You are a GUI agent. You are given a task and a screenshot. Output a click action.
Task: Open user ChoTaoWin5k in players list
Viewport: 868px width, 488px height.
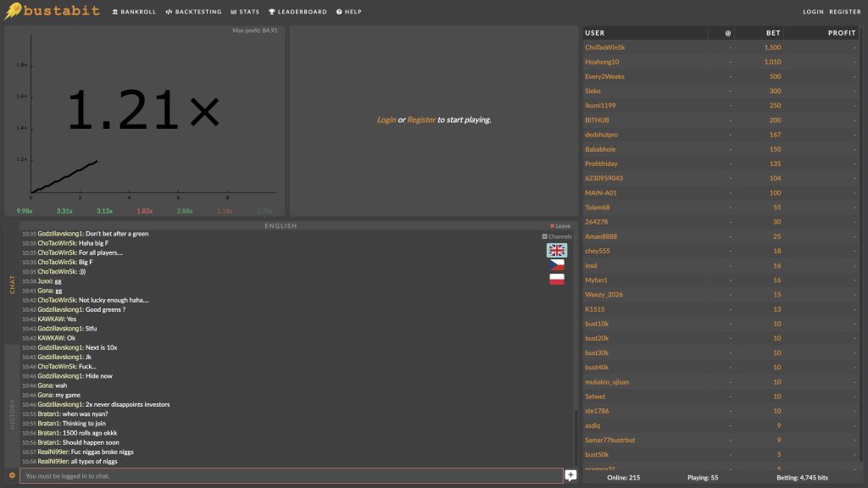[x=604, y=47]
